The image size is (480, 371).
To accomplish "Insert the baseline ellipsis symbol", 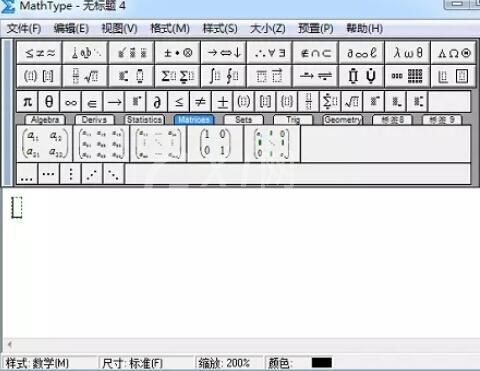I will click(x=27, y=174).
